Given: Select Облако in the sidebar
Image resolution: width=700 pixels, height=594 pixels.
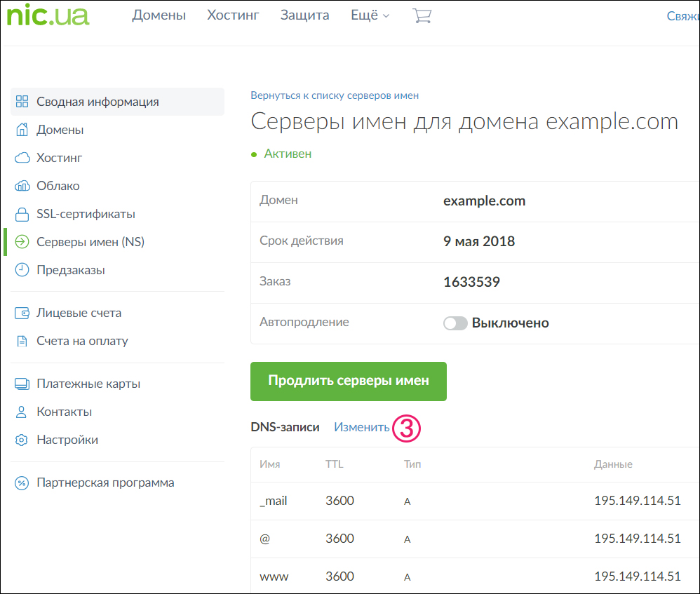Looking at the screenshot, I should [x=58, y=186].
